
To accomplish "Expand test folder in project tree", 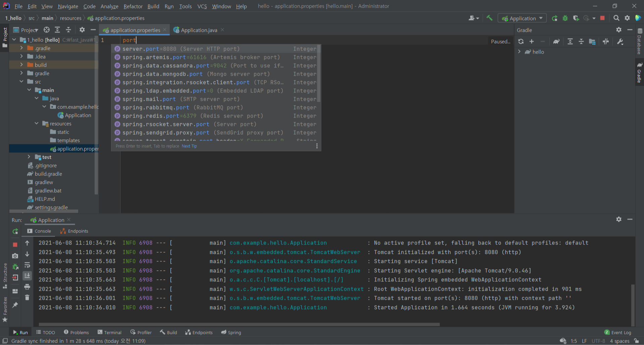I will tap(29, 157).
